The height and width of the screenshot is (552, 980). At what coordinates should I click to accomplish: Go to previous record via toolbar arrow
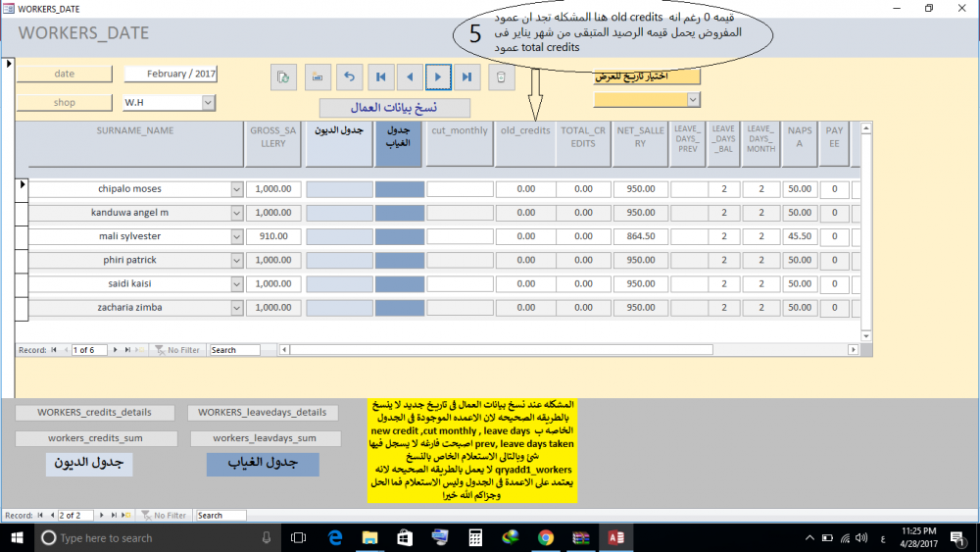coord(410,75)
